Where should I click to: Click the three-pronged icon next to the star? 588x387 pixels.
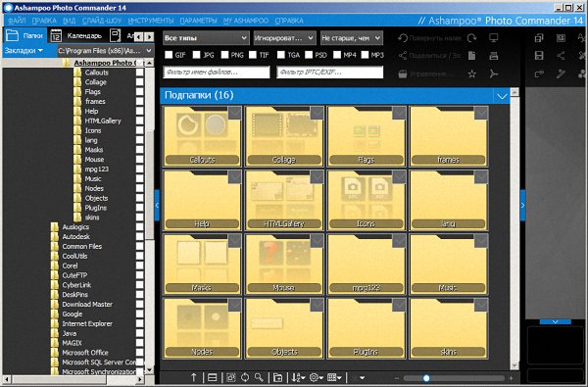click(494, 73)
